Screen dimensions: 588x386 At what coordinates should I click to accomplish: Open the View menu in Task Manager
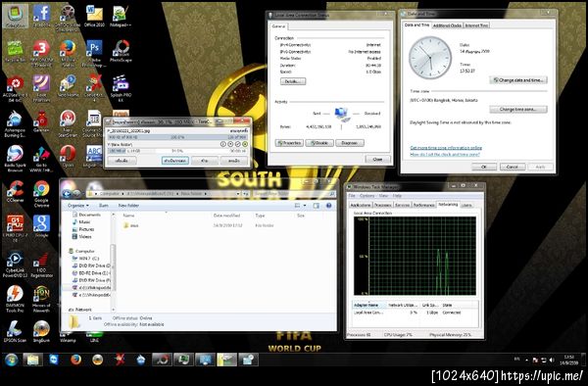coord(383,196)
